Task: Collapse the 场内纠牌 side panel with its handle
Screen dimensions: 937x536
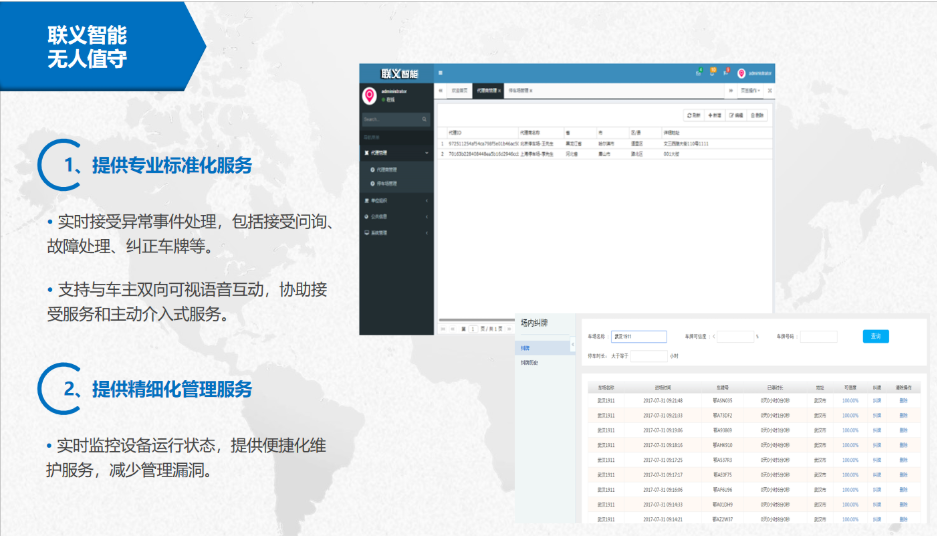Action: (x=572, y=345)
